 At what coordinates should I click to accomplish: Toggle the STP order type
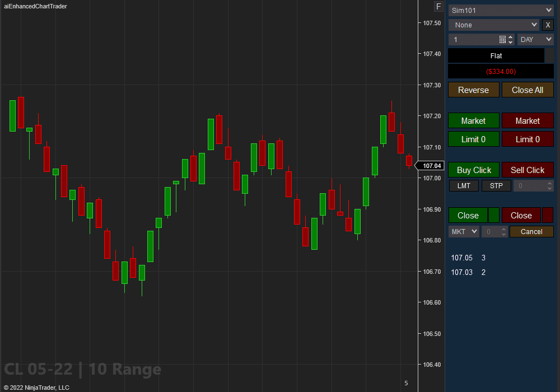pyautogui.click(x=496, y=185)
